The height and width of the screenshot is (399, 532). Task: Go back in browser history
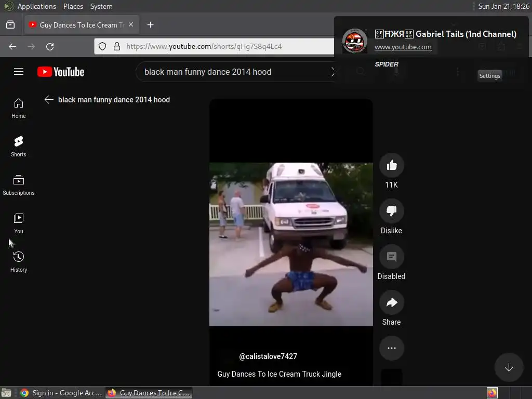[x=12, y=46]
